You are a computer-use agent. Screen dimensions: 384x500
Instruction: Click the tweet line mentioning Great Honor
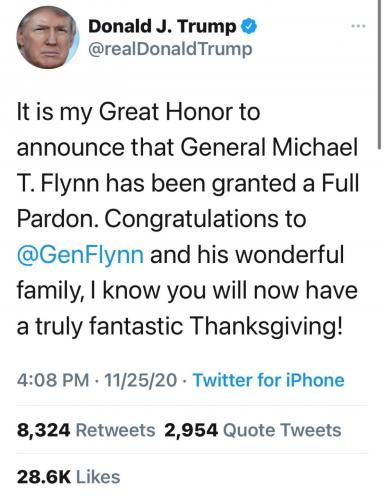click(138, 112)
